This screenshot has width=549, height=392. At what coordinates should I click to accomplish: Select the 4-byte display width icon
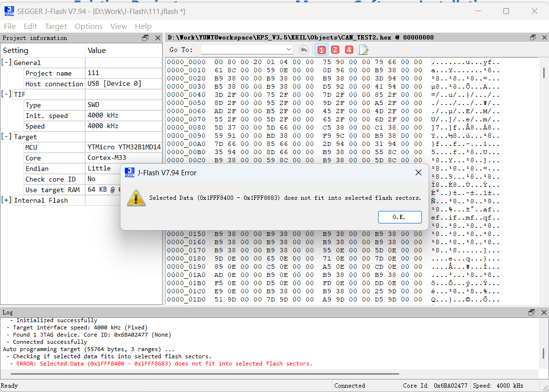(349, 50)
